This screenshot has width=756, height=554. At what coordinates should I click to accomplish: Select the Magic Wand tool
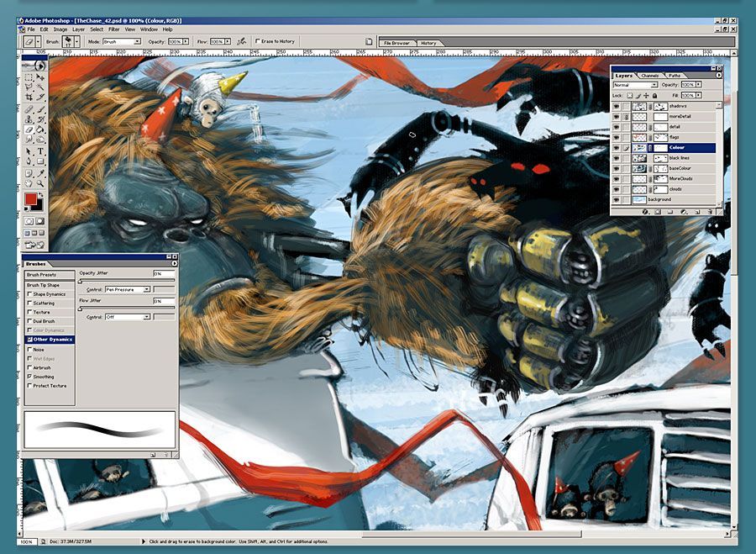(x=40, y=87)
